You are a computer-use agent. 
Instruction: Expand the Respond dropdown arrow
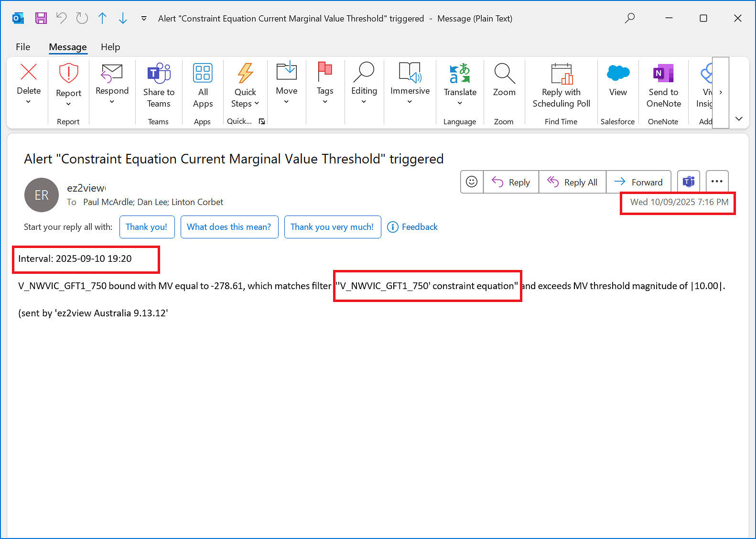click(x=112, y=102)
